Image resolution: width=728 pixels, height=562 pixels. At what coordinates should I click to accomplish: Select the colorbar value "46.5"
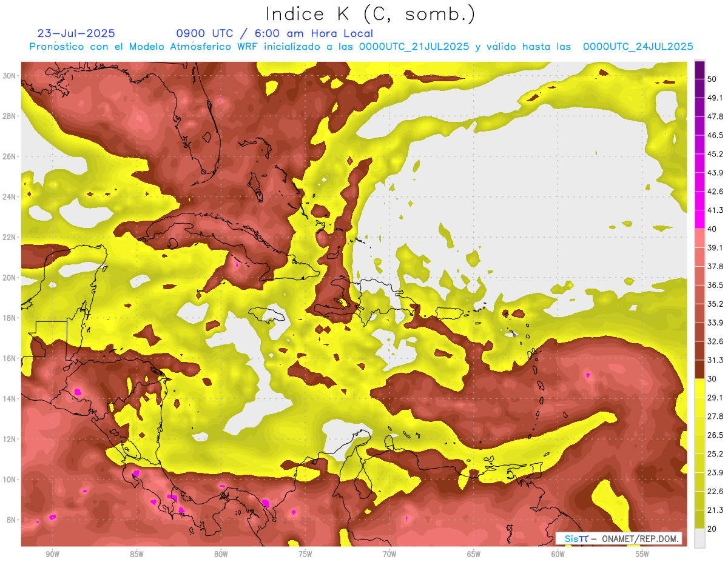715,135
